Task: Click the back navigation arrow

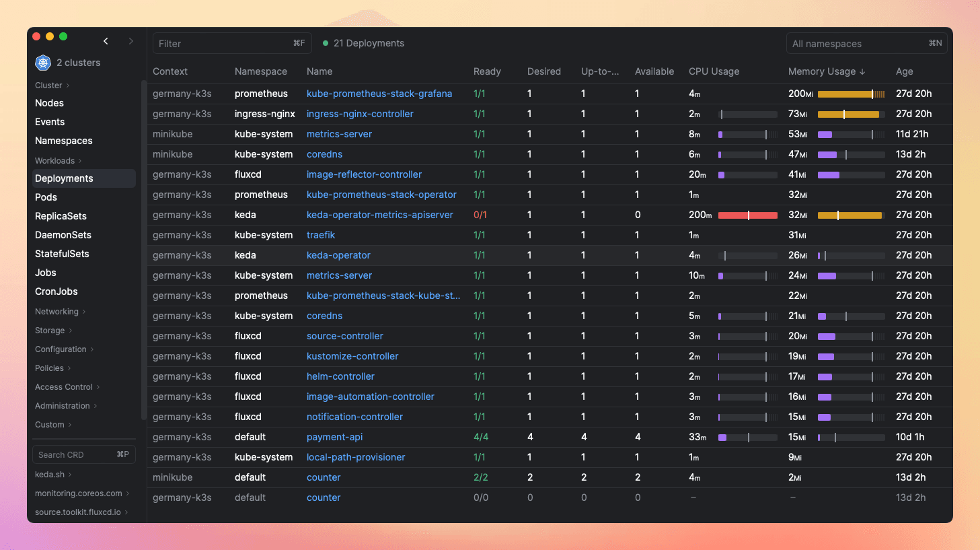Action: pos(106,40)
